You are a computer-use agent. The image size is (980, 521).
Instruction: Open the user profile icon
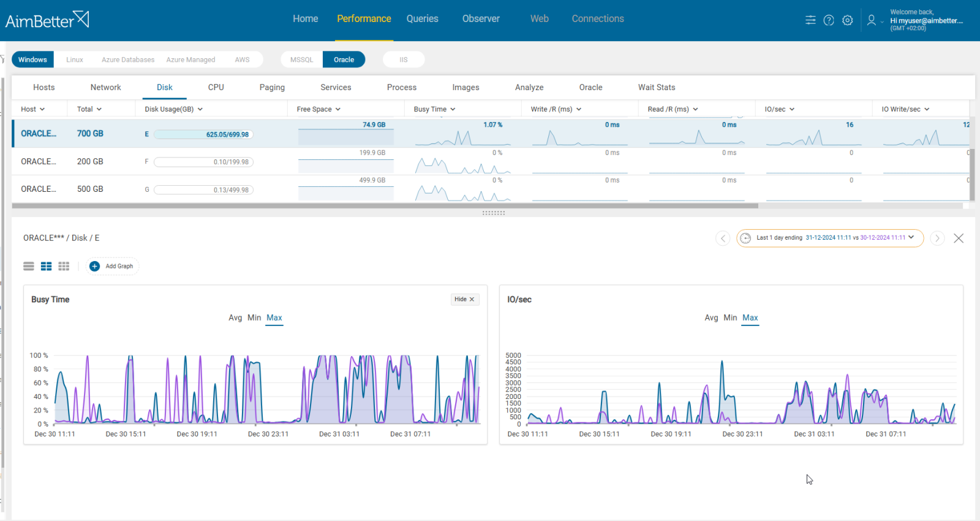coord(871,20)
